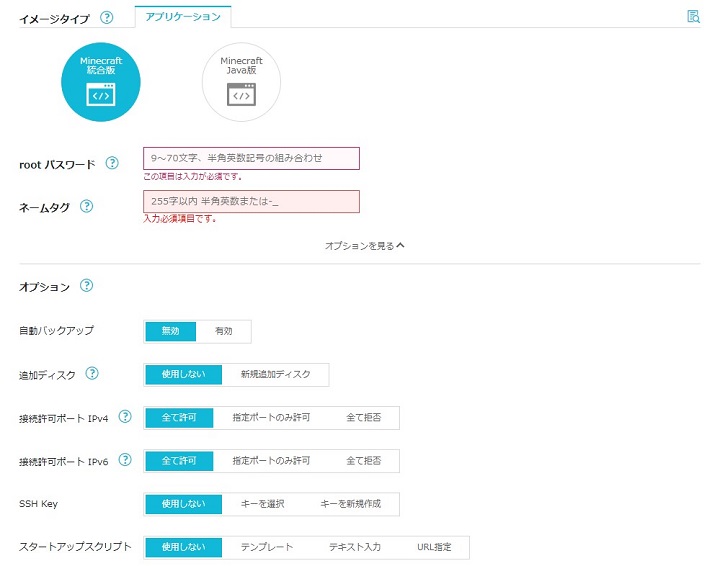This screenshot has width=720, height=566.
Task: Open help icon next to 追加ディスク
Action: 92,374
